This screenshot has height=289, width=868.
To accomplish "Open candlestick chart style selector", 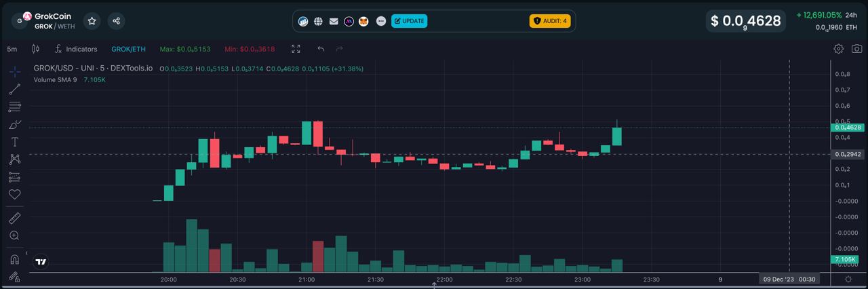I will click(35, 49).
